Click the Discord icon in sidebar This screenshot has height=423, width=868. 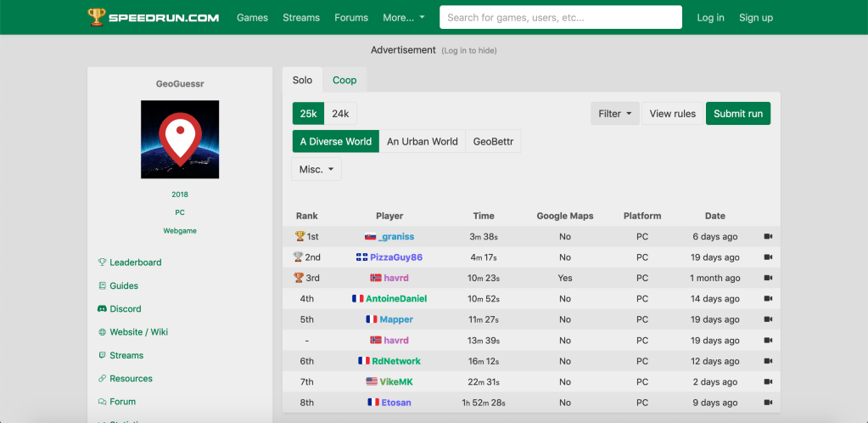click(102, 309)
